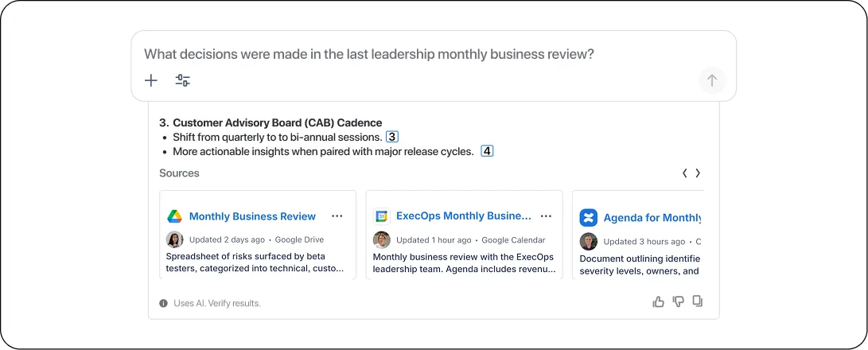Click the plus add attachment icon
The image size is (868, 350).
click(x=151, y=80)
